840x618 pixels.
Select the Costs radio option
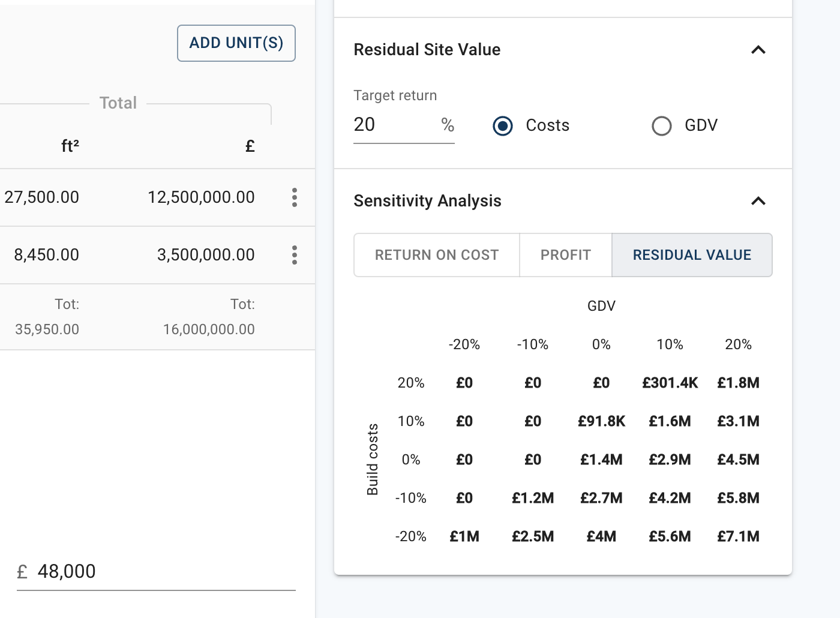coord(503,126)
